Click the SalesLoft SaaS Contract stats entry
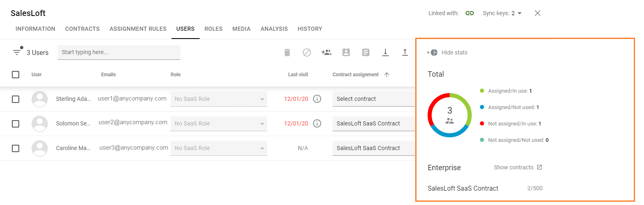Screen dimensions: 644x205 pyautogui.click(x=463, y=188)
